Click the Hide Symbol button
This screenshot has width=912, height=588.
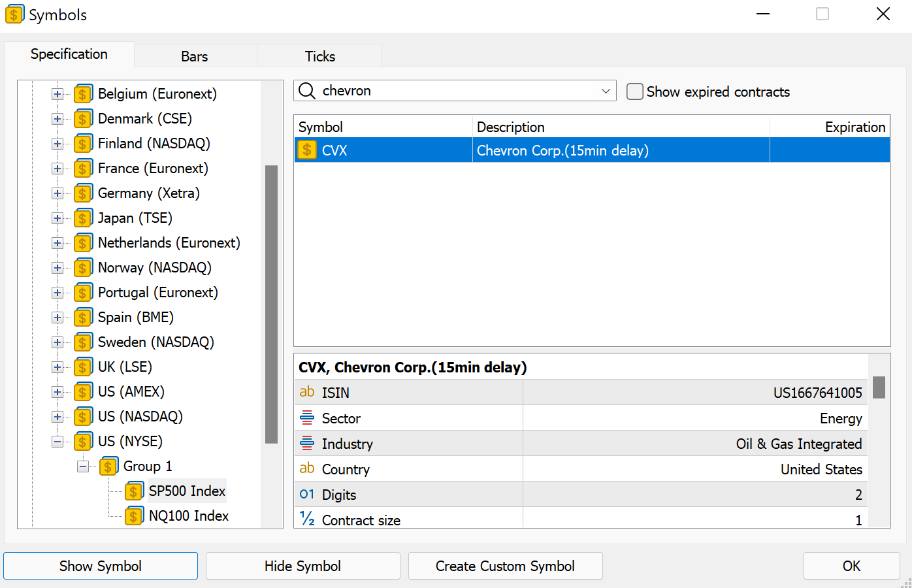pyautogui.click(x=303, y=566)
